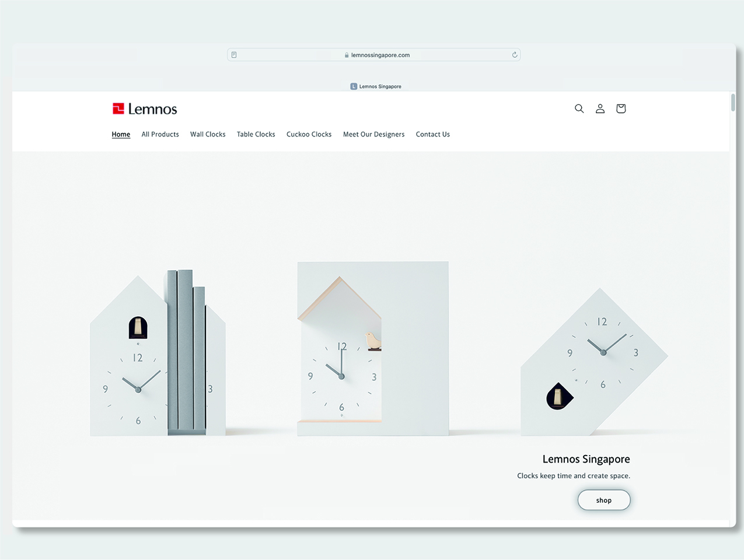Open the shopping cart icon
The width and height of the screenshot is (744, 560).
[621, 108]
